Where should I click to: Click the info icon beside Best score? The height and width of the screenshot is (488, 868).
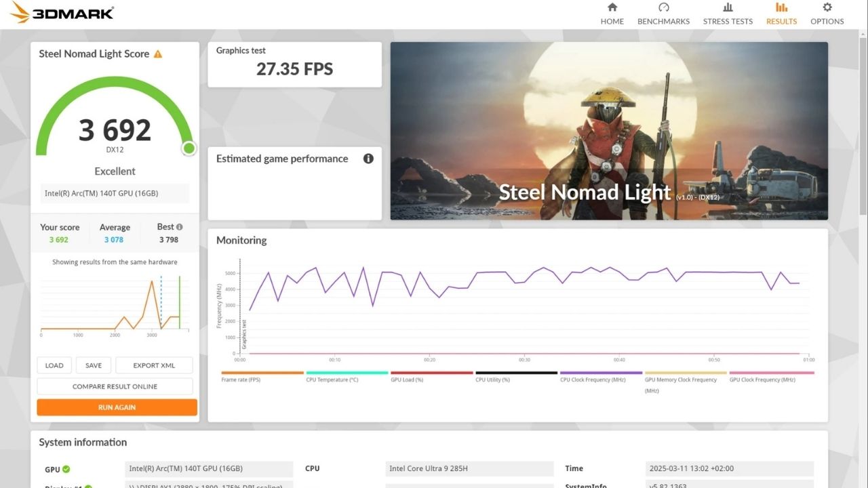coord(180,227)
